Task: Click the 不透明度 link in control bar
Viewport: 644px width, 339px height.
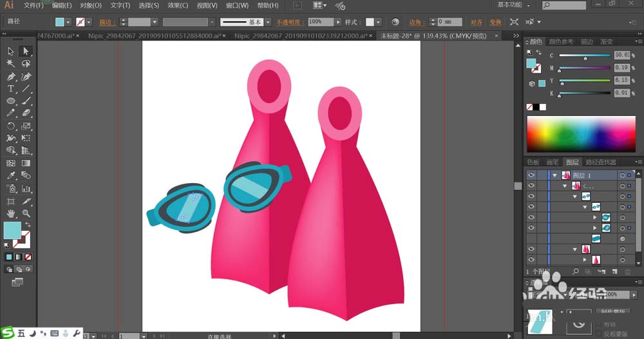Action: (290, 22)
